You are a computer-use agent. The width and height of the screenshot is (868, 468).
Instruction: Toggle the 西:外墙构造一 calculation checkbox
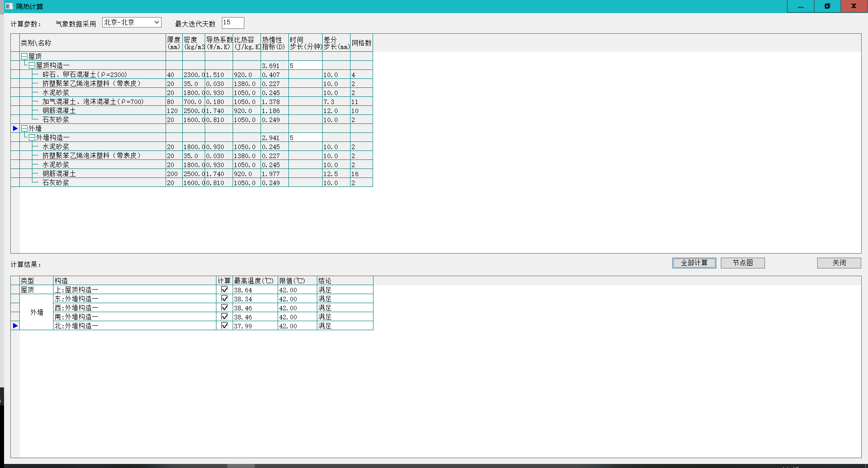(225, 308)
